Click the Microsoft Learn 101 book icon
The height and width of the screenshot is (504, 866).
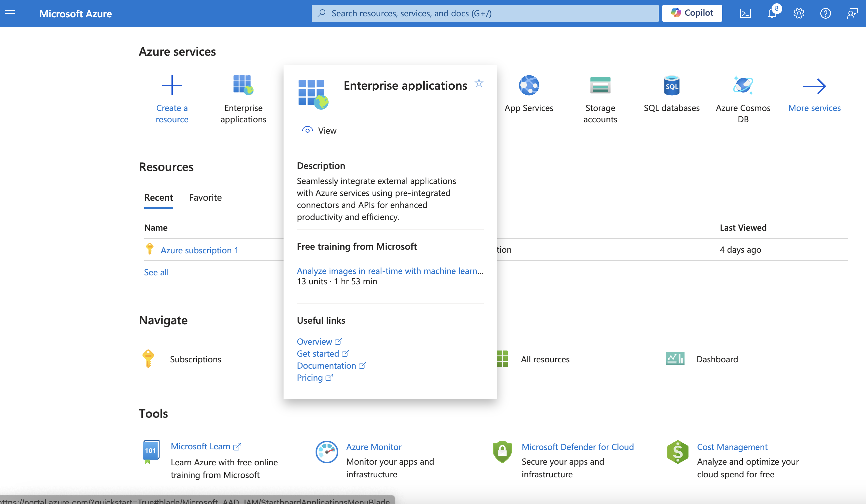tap(151, 451)
